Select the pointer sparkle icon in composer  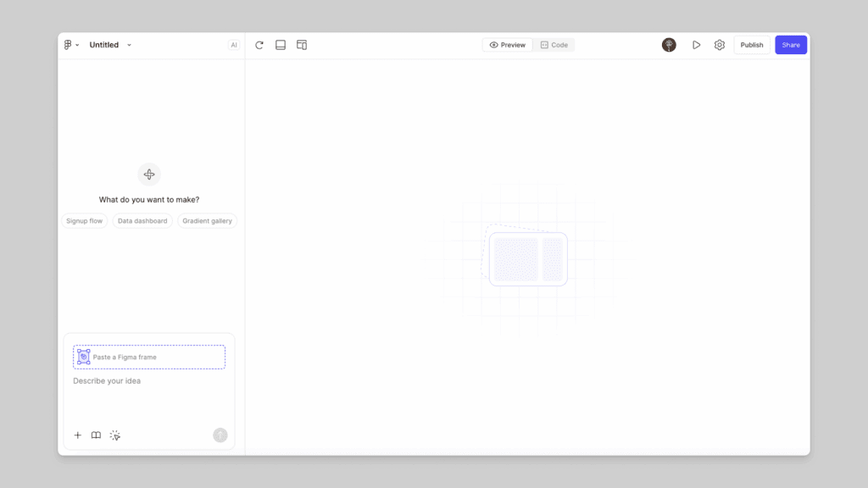(x=115, y=435)
